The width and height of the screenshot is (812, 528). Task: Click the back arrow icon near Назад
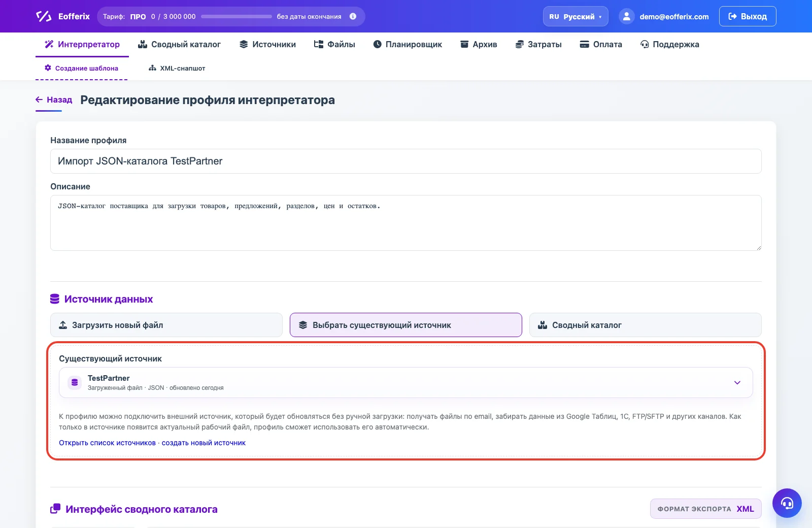coord(39,100)
